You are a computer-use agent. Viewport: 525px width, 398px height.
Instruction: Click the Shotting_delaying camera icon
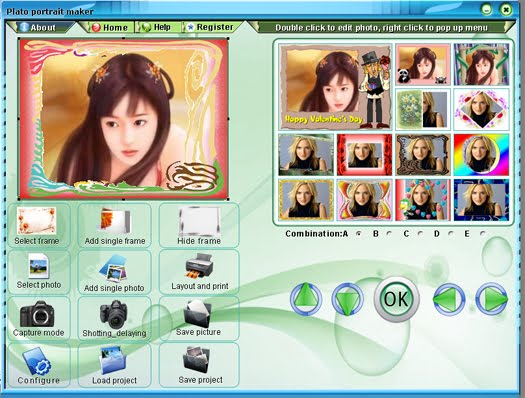114,314
